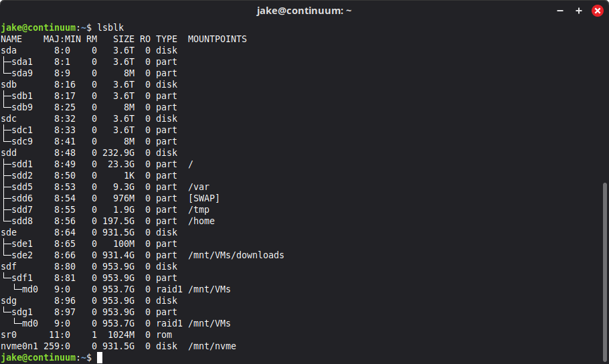Click the sr0 device name

[x=9, y=335]
